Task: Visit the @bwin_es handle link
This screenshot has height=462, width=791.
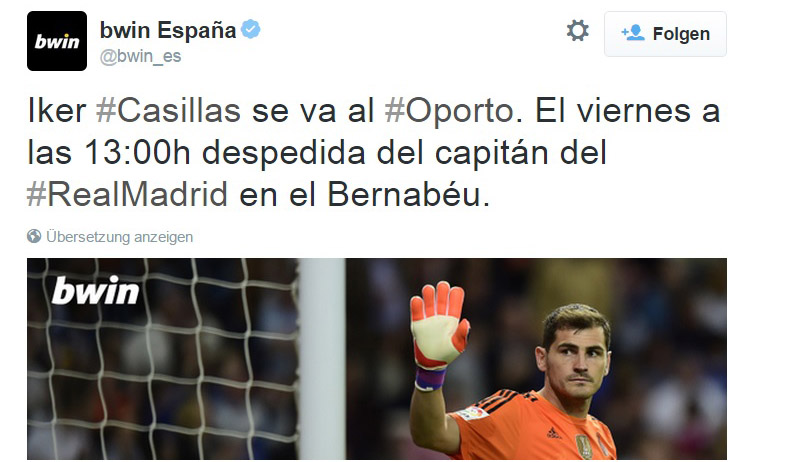Action: click(140, 56)
